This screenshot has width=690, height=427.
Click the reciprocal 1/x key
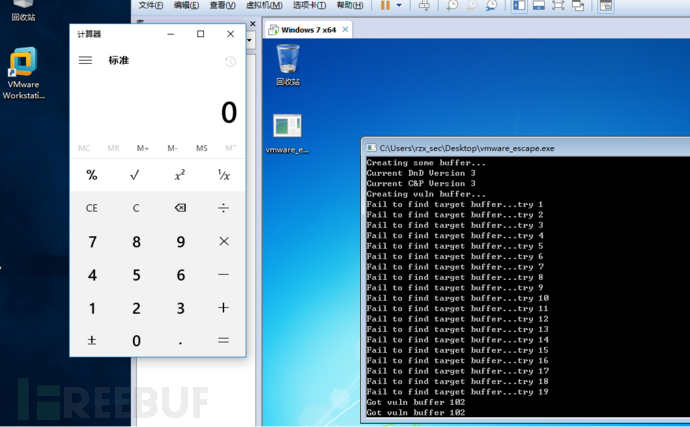coord(224,175)
